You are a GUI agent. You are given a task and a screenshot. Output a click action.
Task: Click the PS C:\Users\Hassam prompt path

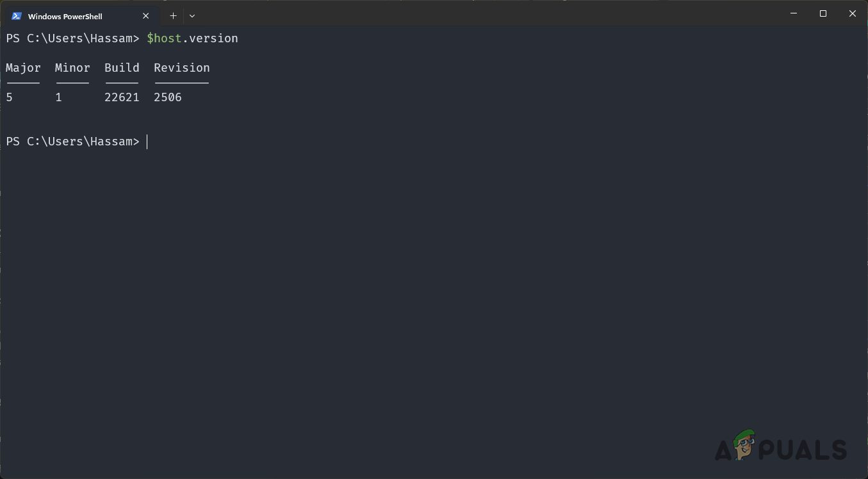pos(72,141)
